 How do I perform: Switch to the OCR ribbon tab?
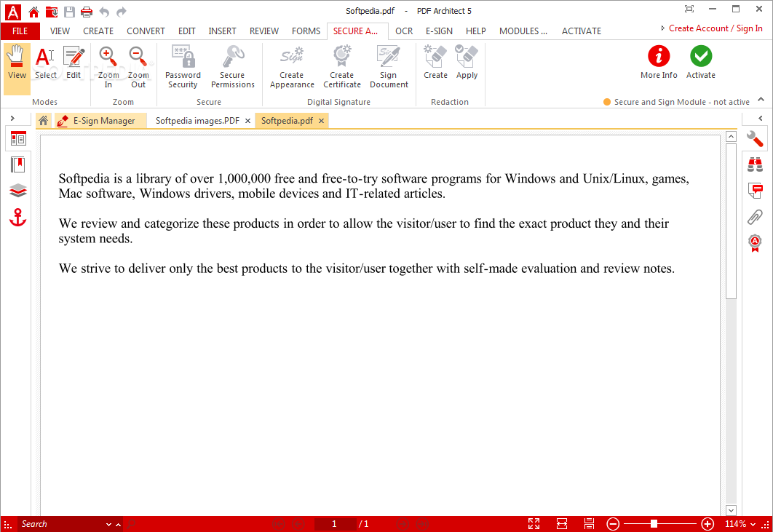404,31
